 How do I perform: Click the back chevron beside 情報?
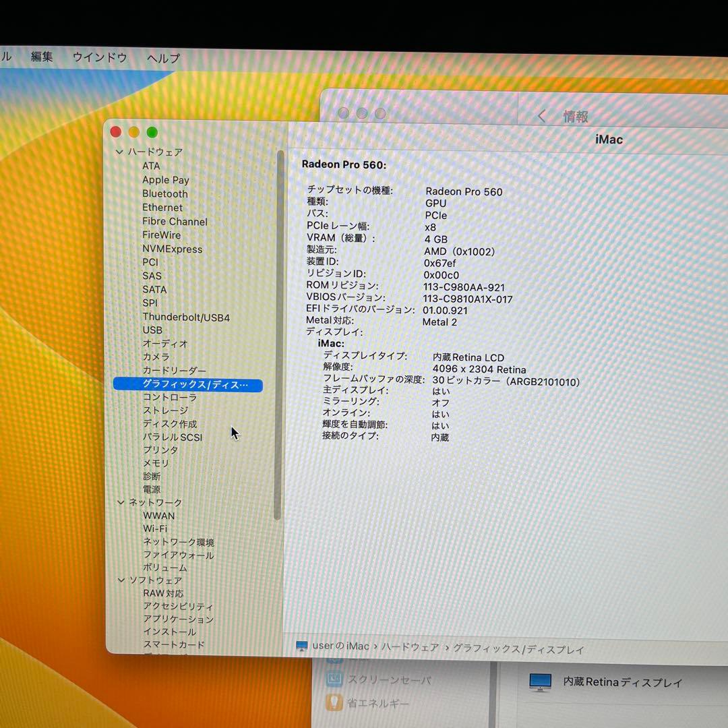[541, 116]
